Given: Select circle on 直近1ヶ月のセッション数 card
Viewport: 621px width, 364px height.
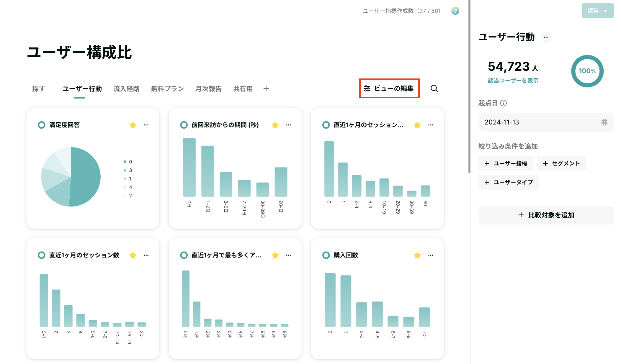Looking at the screenshot, I should (42, 255).
